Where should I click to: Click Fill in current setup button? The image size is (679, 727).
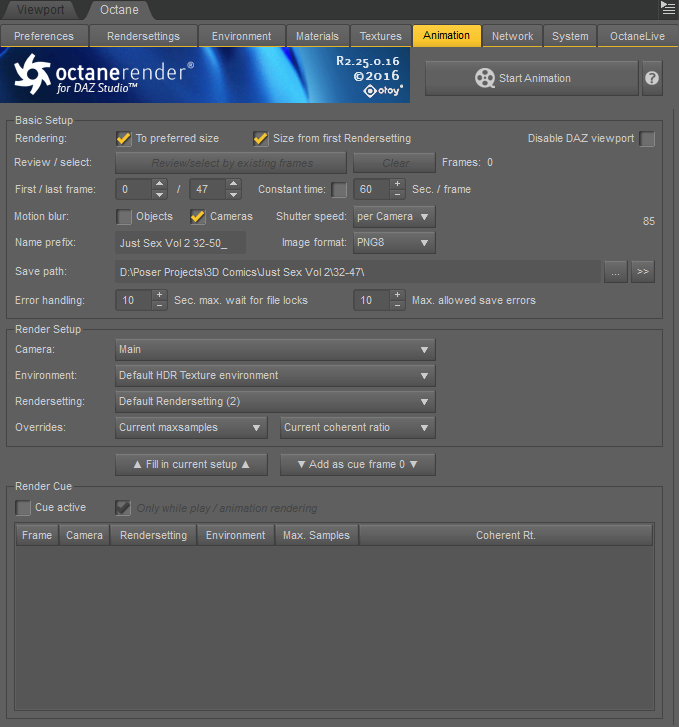[x=191, y=465]
